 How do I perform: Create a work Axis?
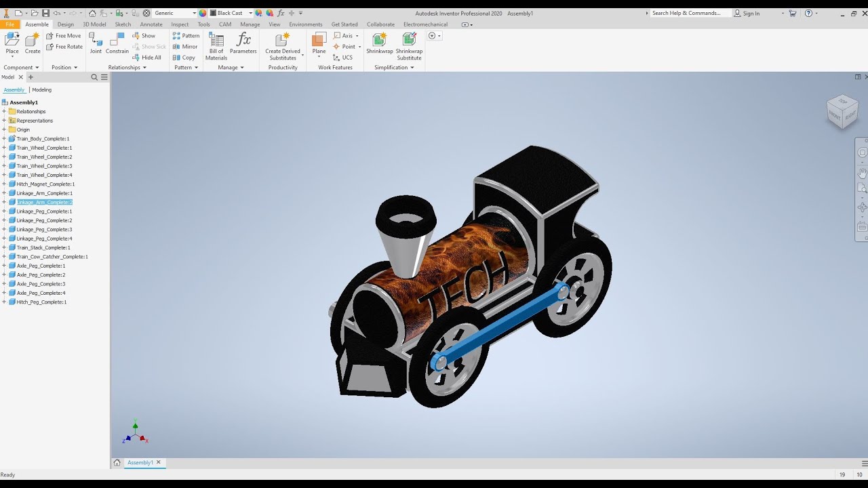(344, 36)
